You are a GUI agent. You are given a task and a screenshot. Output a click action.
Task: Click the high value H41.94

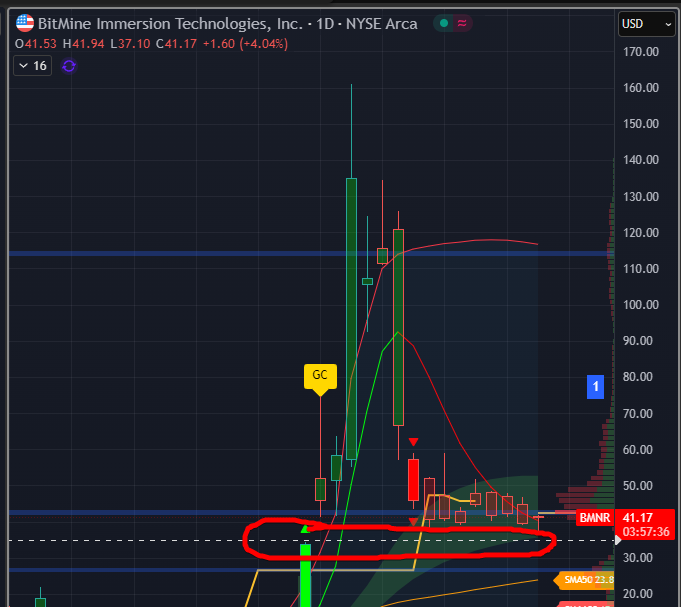(83, 44)
